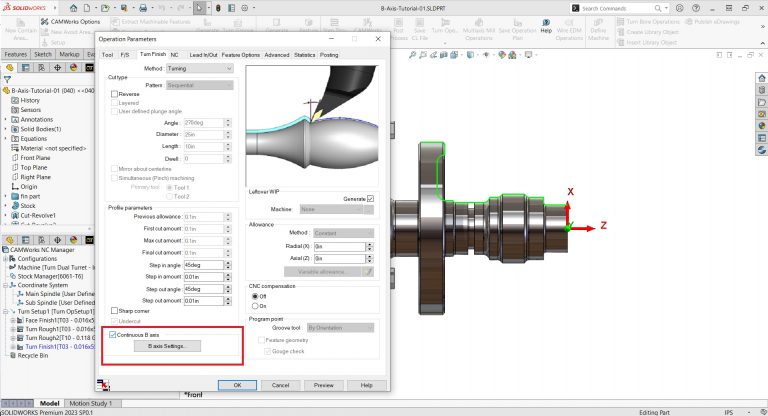This screenshot has height=416, width=768.
Task: Click the user login icon in the title bar
Action: coord(679,8)
